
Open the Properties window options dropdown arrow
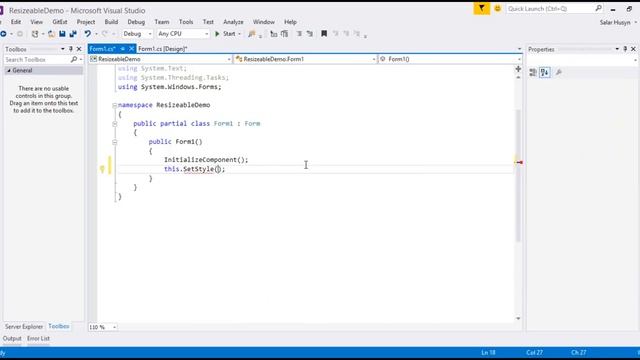(617, 49)
